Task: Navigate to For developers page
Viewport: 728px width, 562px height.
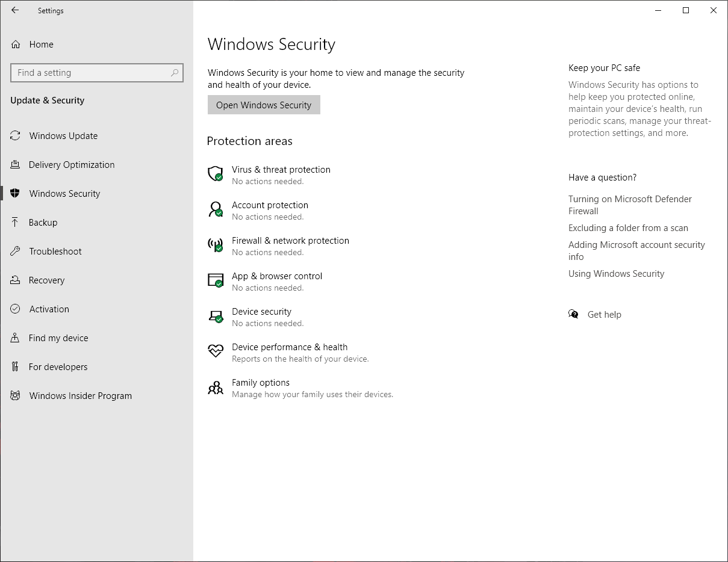Action: pyautogui.click(x=96, y=367)
